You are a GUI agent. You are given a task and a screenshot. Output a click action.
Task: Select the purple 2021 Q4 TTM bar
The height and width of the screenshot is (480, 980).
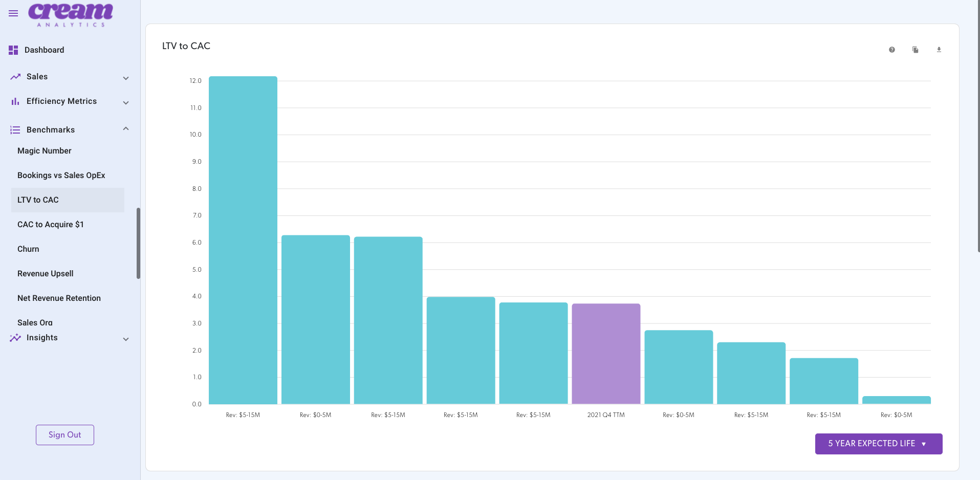point(606,353)
